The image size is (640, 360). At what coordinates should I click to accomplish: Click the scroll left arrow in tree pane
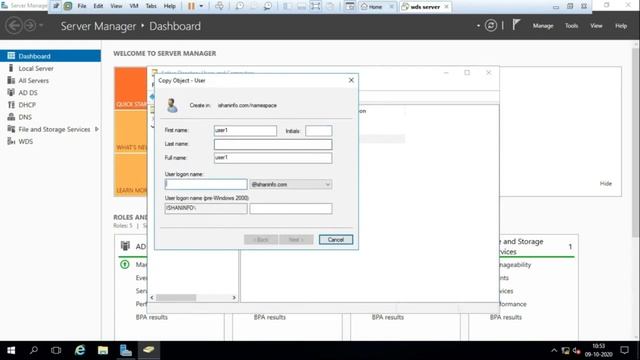click(152, 298)
